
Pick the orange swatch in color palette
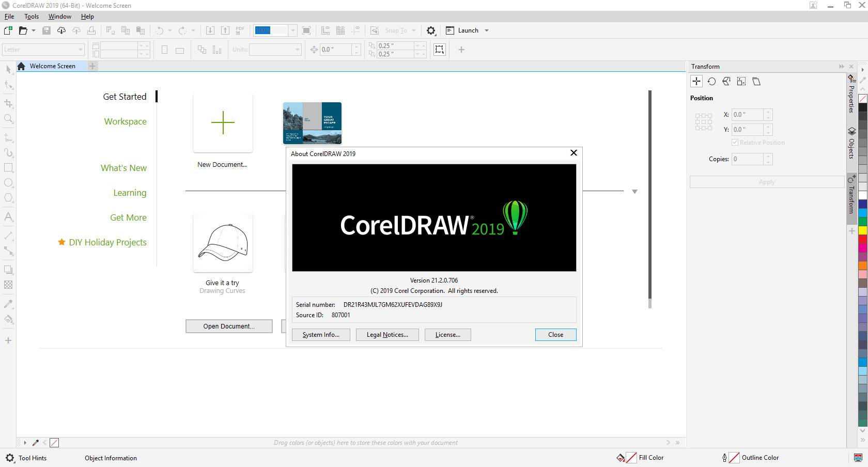[x=863, y=266]
